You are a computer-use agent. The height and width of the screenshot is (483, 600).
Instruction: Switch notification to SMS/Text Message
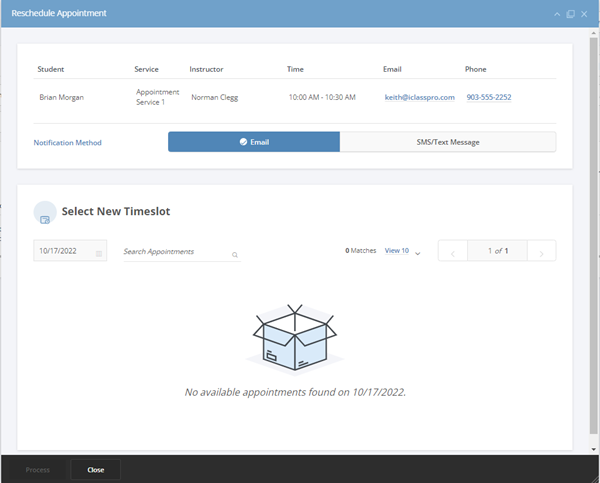pyautogui.click(x=448, y=142)
